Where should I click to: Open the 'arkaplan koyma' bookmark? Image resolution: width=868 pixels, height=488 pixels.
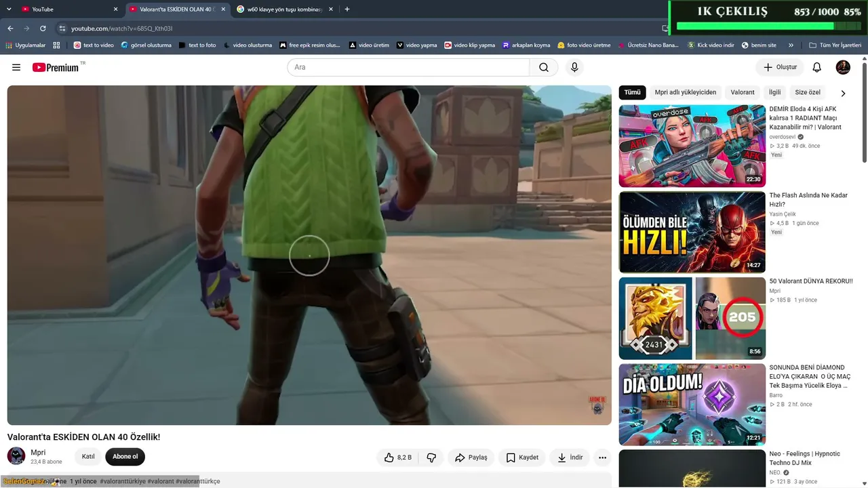[x=526, y=45]
